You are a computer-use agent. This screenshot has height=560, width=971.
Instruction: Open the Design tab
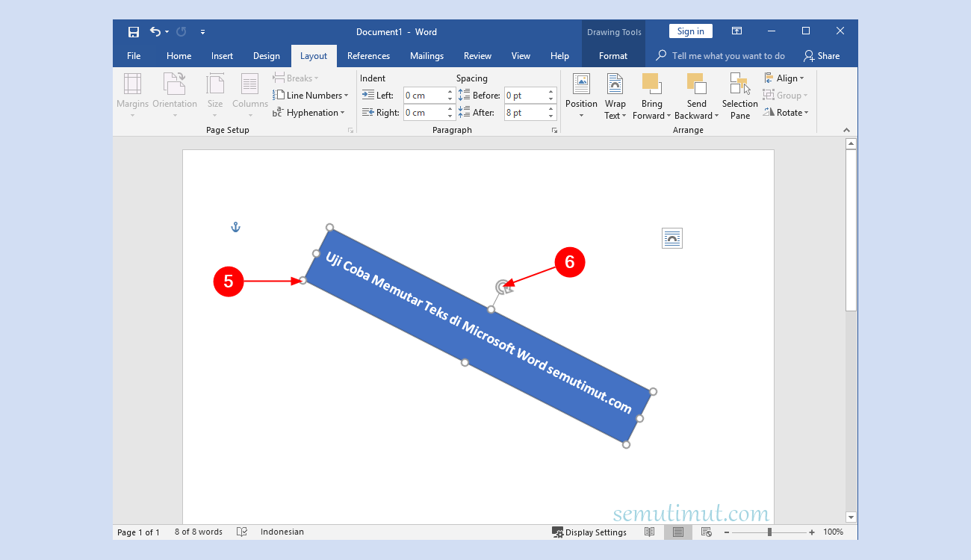click(x=266, y=56)
